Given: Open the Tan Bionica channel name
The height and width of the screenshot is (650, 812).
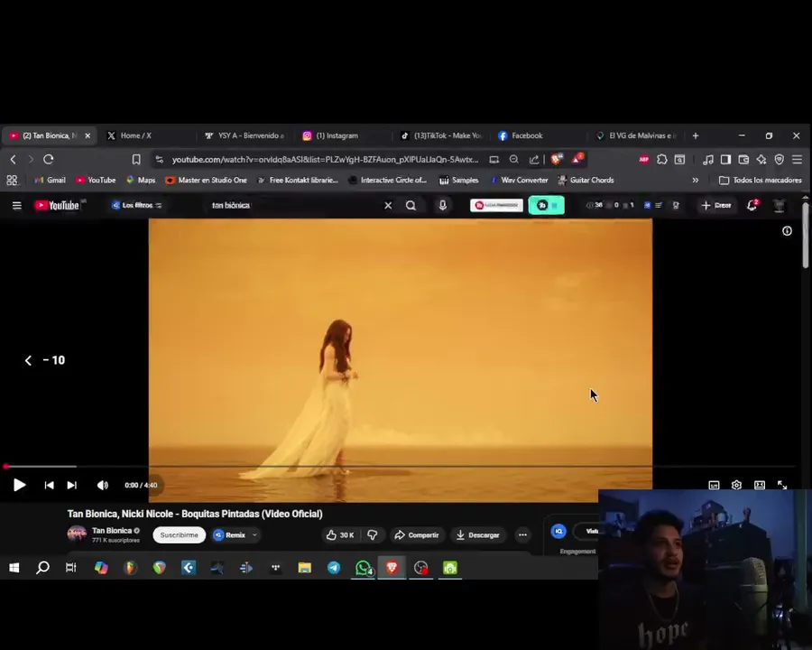Looking at the screenshot, I should [x=112, y=530].
